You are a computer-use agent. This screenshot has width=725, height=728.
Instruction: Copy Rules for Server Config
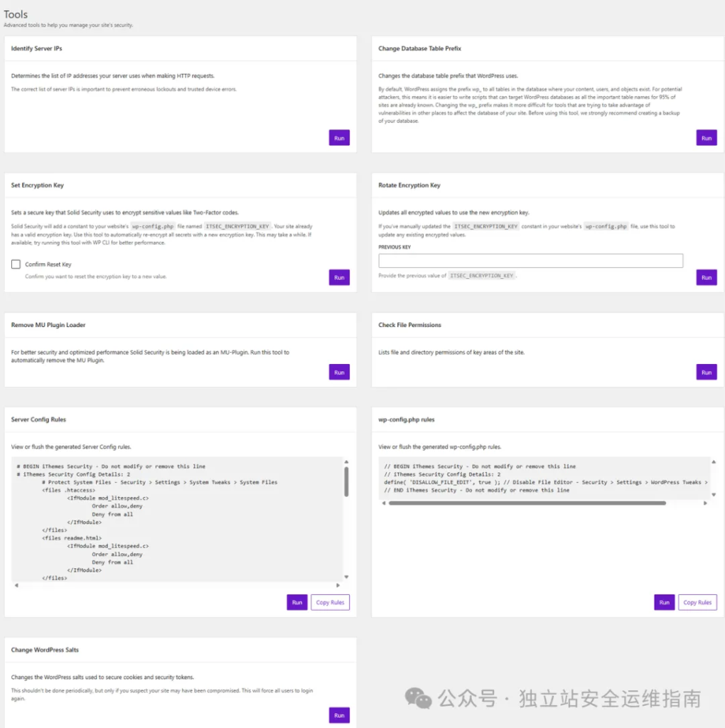tap(330, 602)
